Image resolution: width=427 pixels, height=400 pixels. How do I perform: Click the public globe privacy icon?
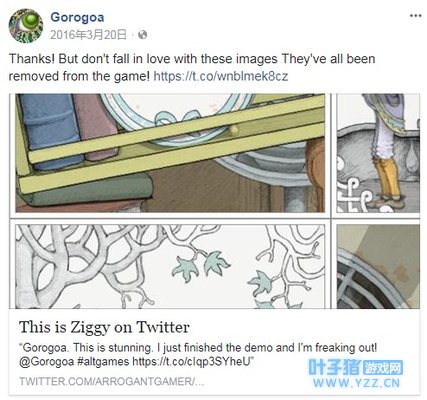[x=142, y=35]
